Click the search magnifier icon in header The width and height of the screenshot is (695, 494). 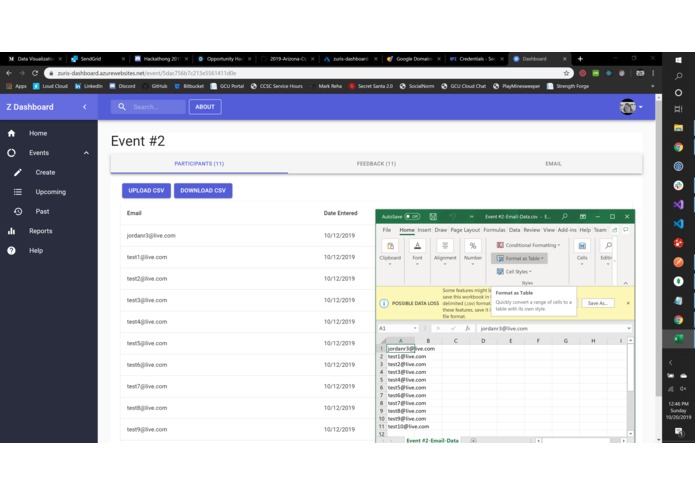122,107
